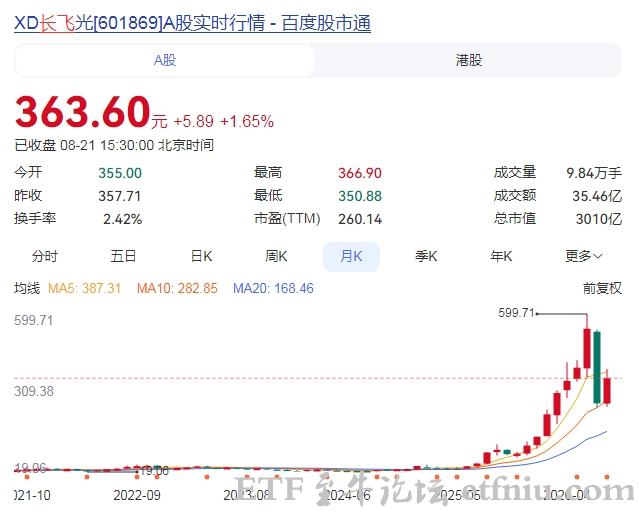Select the 周K chart view
The image size is (639, 514).
tap(276, 256)
